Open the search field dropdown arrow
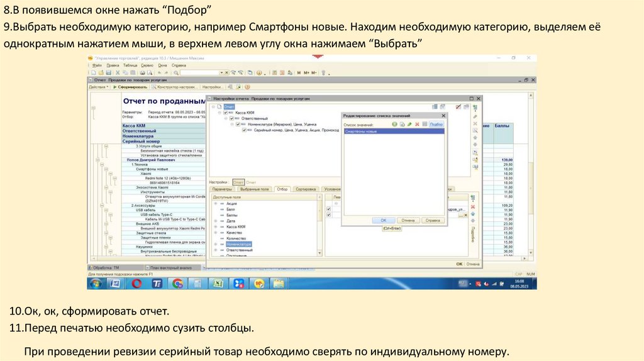 tap(221, 73)
